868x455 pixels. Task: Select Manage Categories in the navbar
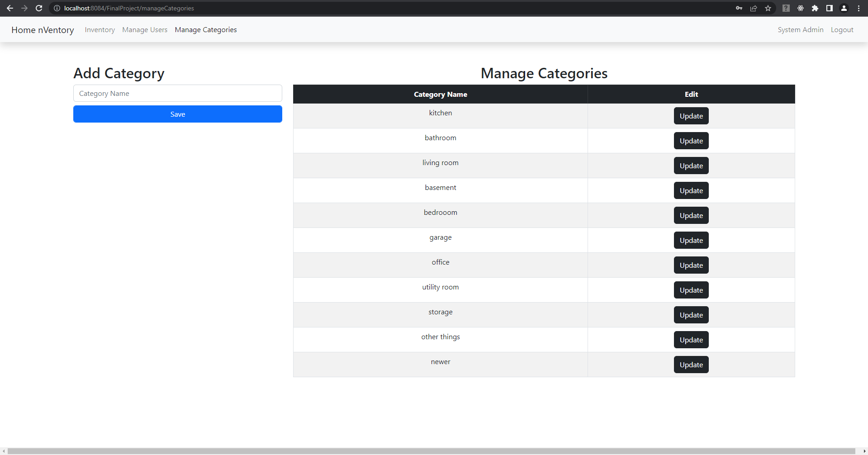coord(206,30)
